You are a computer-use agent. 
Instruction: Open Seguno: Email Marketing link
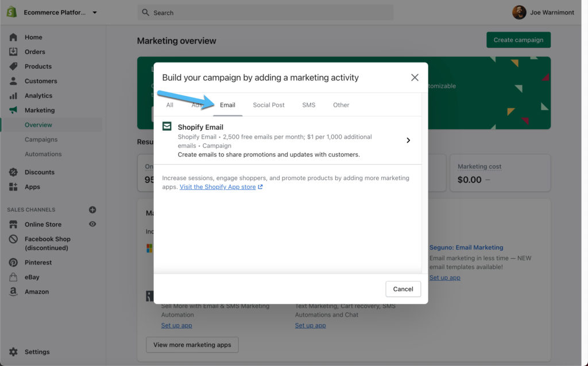click(x=466, y=247)
